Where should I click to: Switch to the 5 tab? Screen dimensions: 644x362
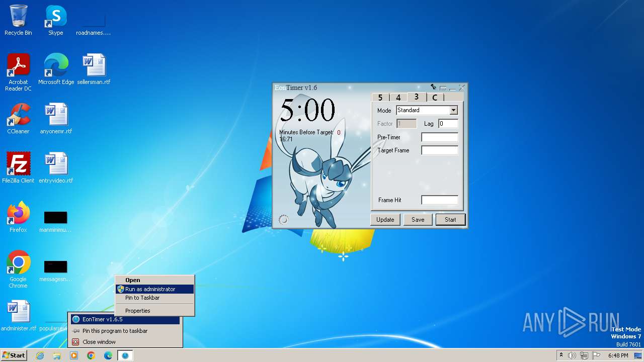point(380,97)
